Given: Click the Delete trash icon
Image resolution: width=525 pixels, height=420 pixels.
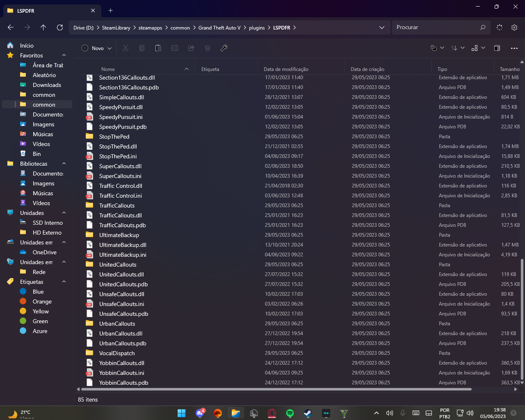Looking at the screenshot, I should point(208,48).
